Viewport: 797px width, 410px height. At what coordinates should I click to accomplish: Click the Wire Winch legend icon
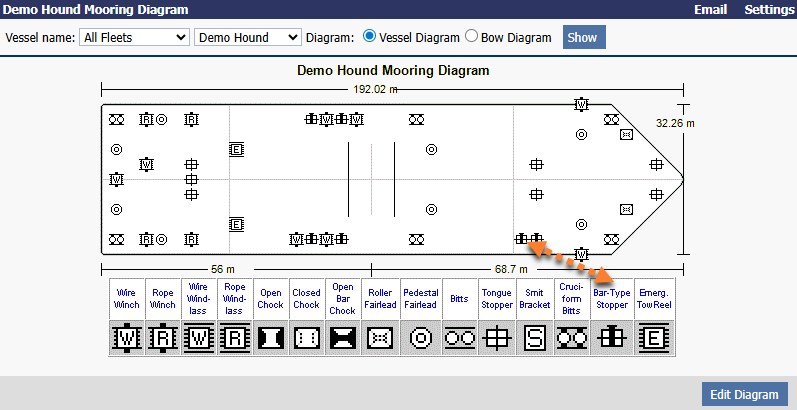tap(127, 339)
